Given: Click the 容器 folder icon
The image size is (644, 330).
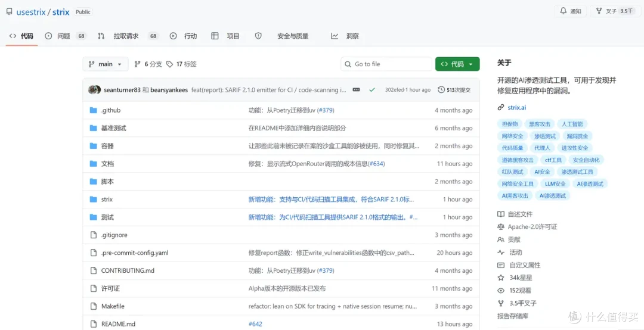Looking at the screenshot, I should tap(93, 146).
